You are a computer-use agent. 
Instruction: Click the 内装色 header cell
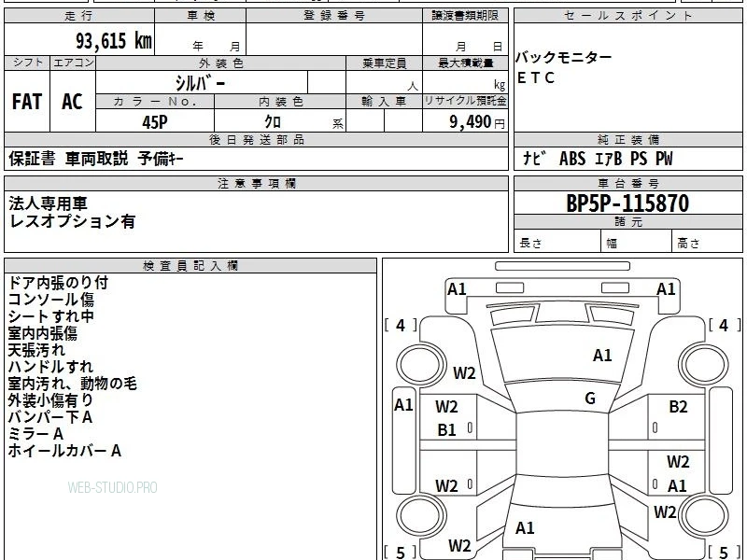point(280,101)
